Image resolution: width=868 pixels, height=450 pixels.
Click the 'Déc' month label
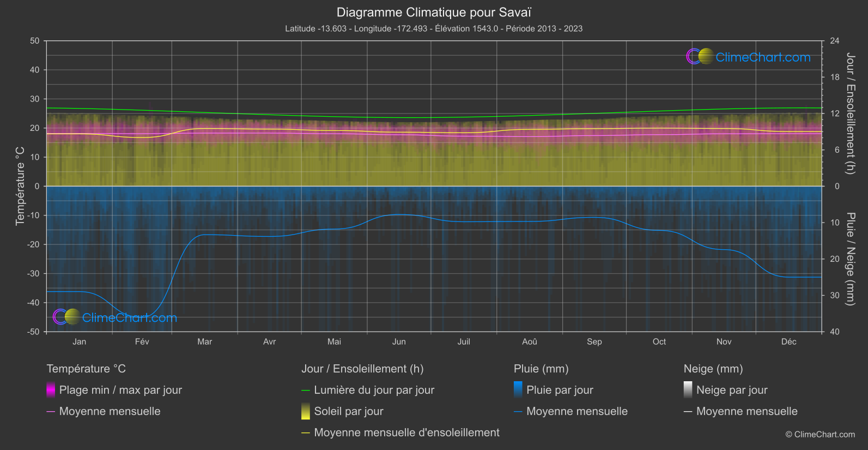tap(789, 341)
